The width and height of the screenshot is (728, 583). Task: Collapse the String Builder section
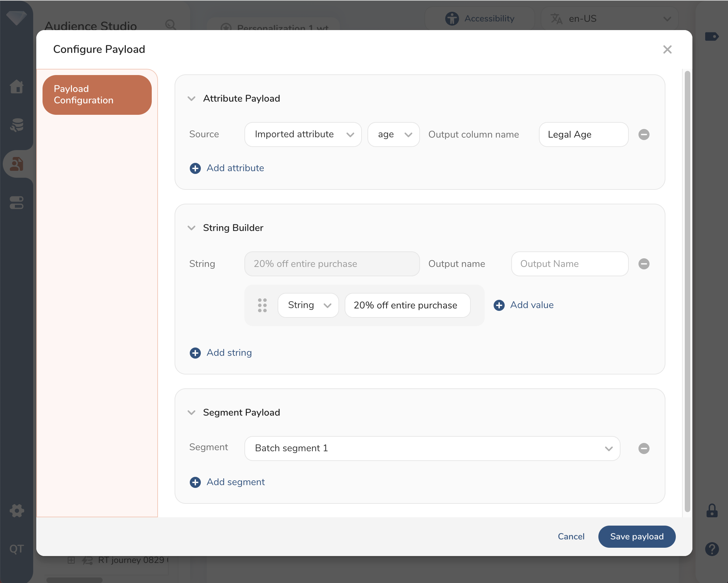pyautogui.click(x=192, y=228)
